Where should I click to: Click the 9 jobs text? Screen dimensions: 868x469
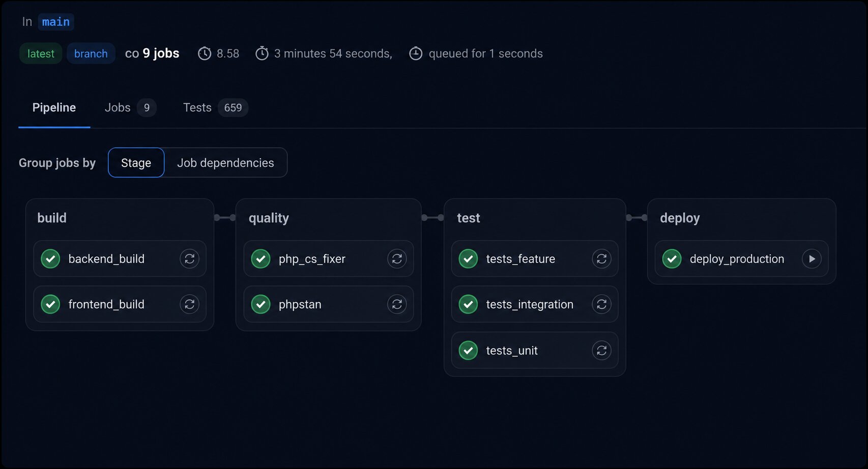pyautogui.click(x=161, y=53)
